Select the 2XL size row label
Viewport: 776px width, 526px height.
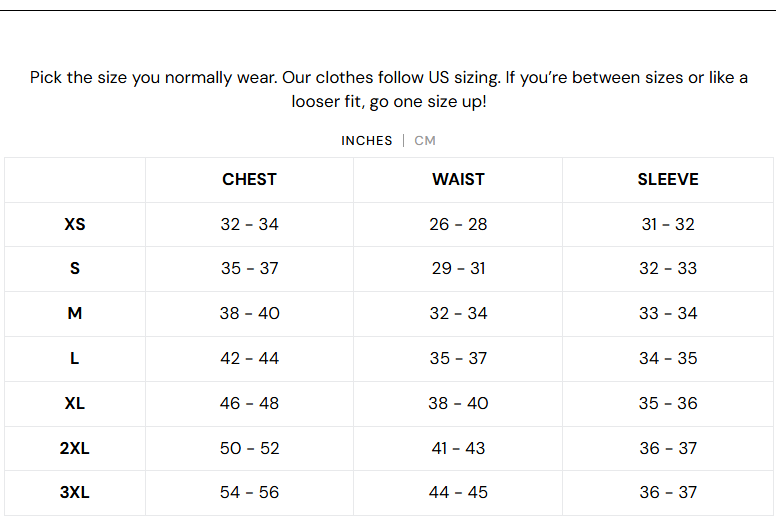coord(75,448)
